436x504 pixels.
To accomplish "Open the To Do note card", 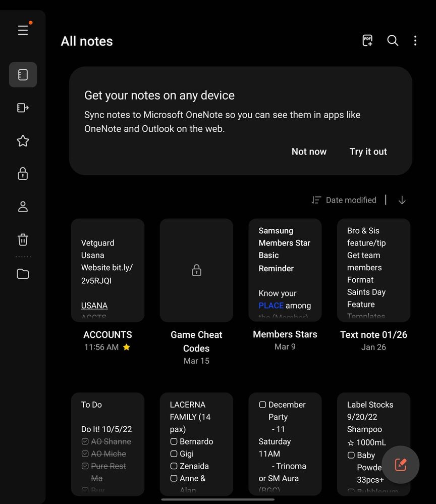I will click(x=107, y=444).
